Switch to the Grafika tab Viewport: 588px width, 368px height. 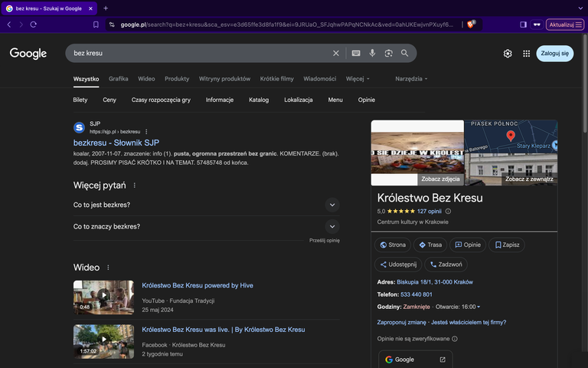pyautogui.click(x=119, y=79)
